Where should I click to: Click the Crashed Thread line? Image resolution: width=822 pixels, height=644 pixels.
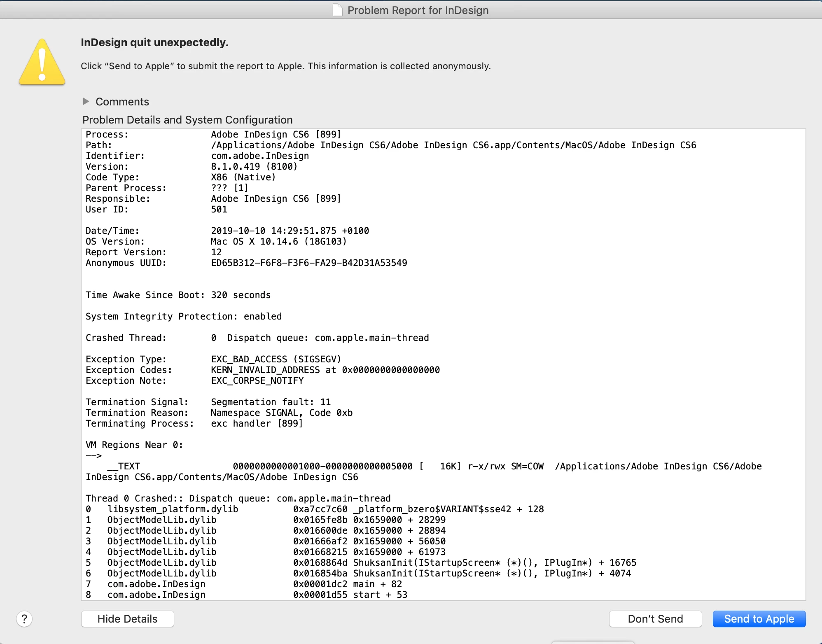click(257, 338)
